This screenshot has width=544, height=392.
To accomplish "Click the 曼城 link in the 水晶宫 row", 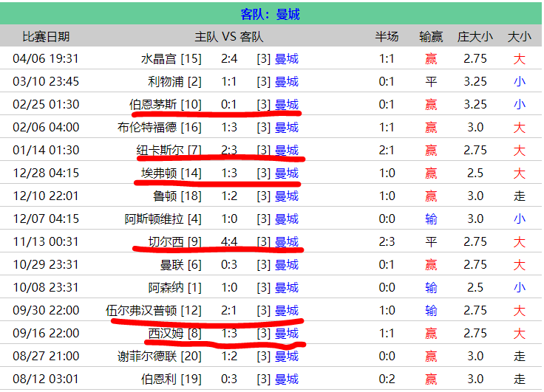I will click(286, 59).
